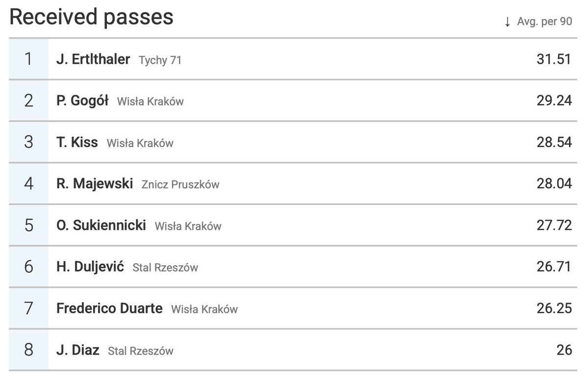The image size is (588, 384).
Task: Select Stal Rzeszów beside H. Duljević
Action: coord(165,268)
